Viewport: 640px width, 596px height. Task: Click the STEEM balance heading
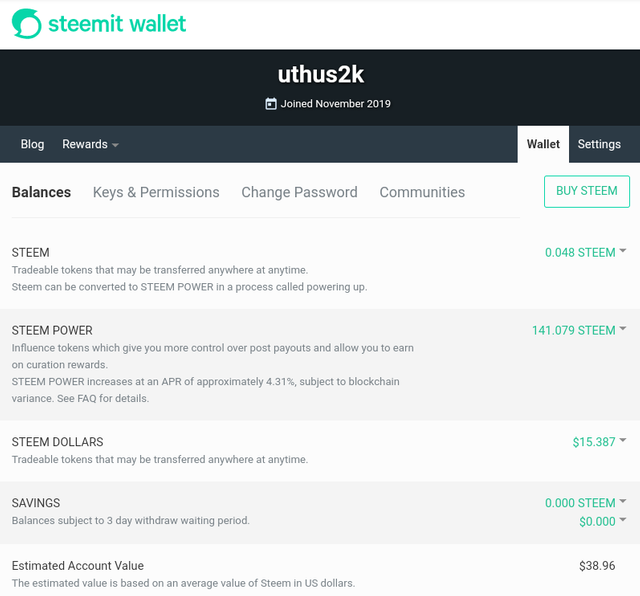(31, 252)
